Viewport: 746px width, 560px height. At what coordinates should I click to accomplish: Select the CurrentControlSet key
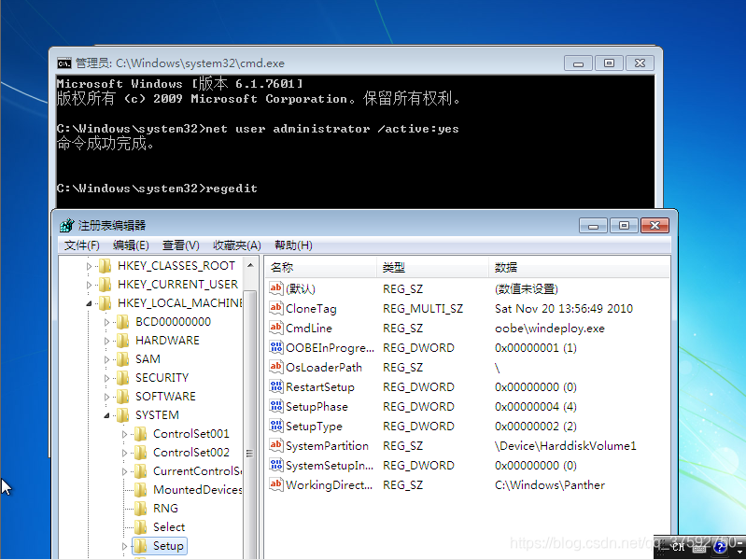pyautogui.click(x=197, y=471)
